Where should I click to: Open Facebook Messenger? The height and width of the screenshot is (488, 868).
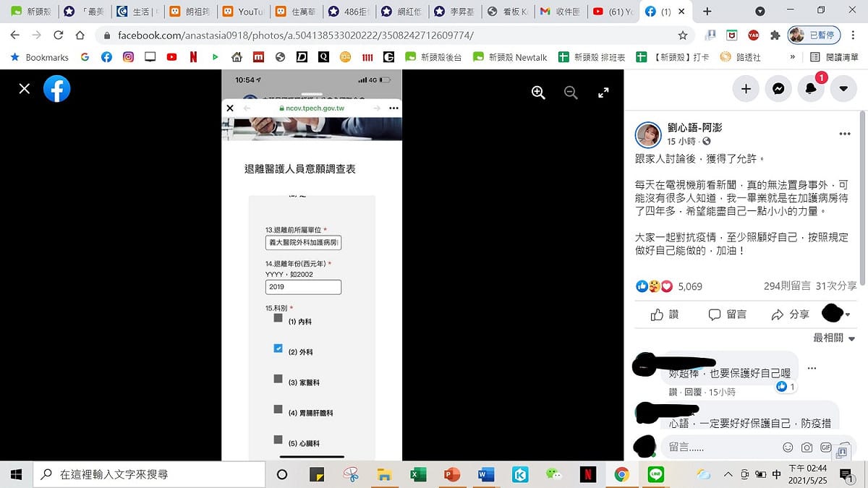coord(778,89)
